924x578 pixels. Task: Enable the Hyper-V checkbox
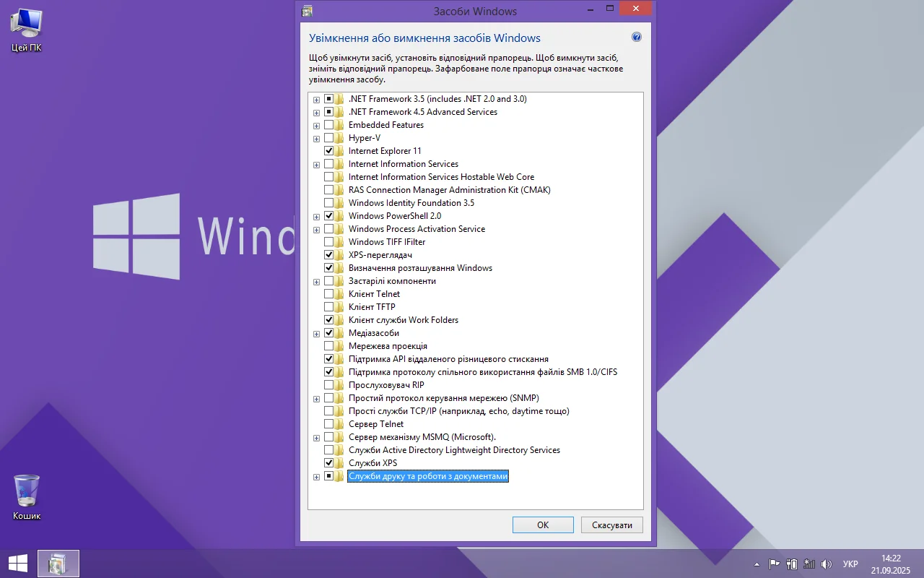pos(329,138)
